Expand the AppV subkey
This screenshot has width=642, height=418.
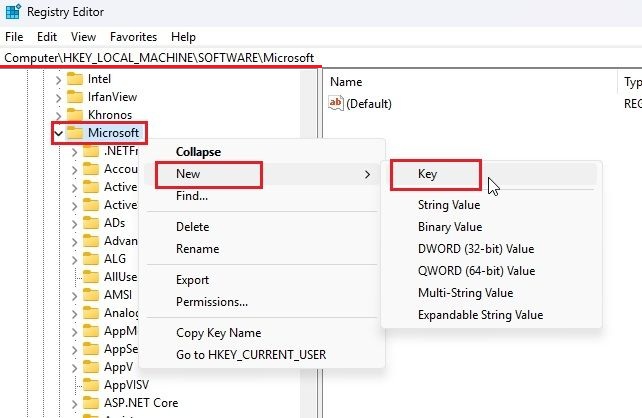click(x=74, y=368)
